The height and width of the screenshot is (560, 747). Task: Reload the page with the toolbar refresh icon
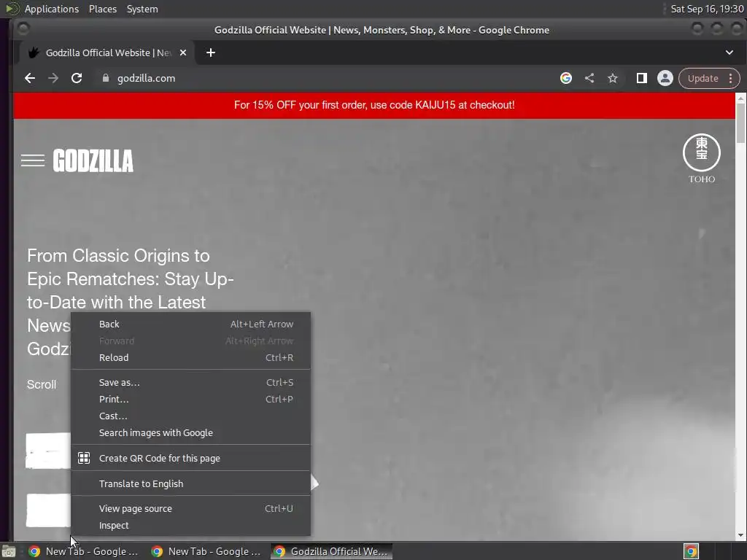[76, 78]
